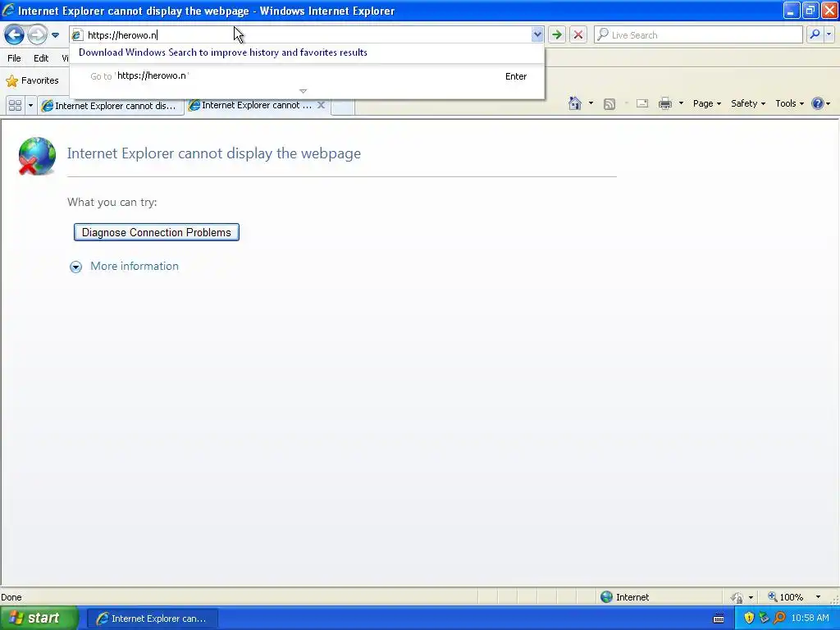Open a new blank tab

click(x=343, y=106)
